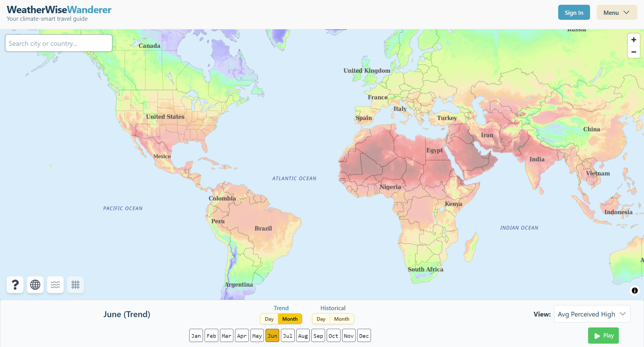
Task: Select September in the month bar
Action: [318, 336]
